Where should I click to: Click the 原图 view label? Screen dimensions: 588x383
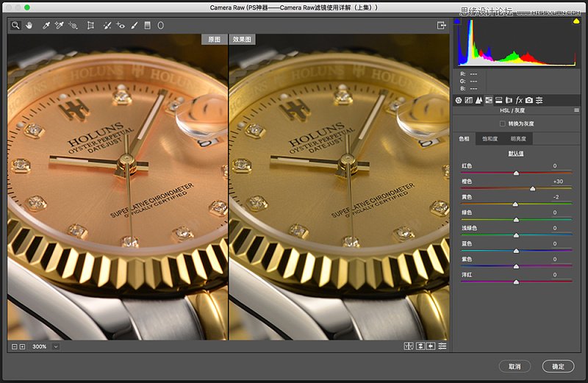[x=215, y=40]
